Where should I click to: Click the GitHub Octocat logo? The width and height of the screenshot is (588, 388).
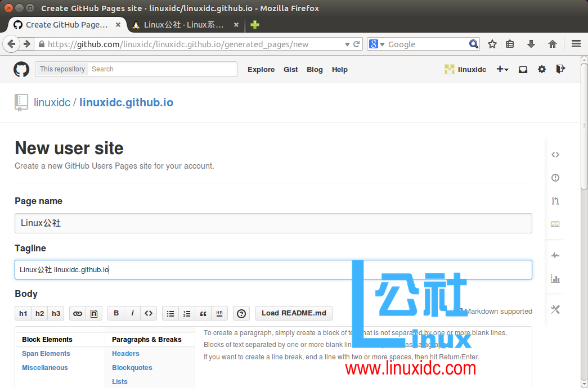coord(21,69)
